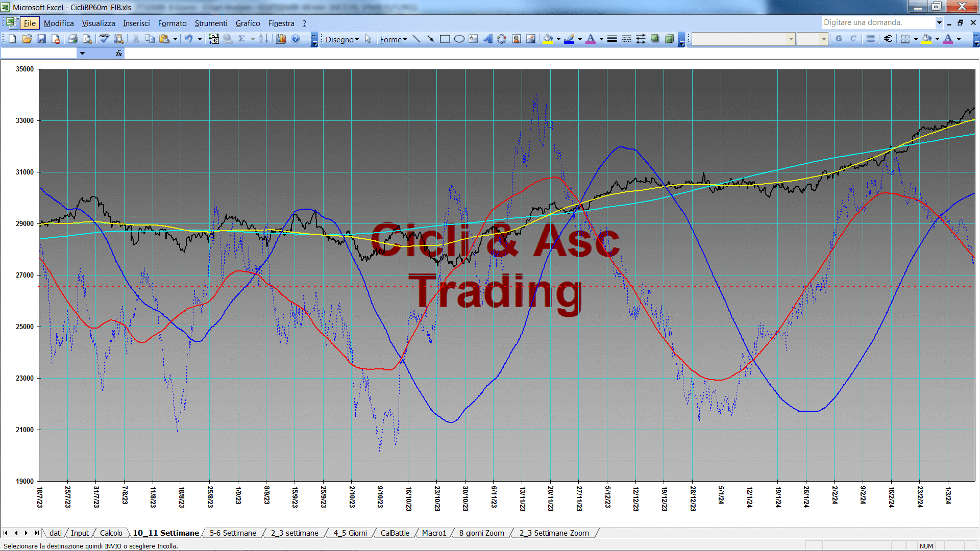This screenshot has height=551, width=980.
Task: Open the Finestra menu
Action: tap(281, 23)
